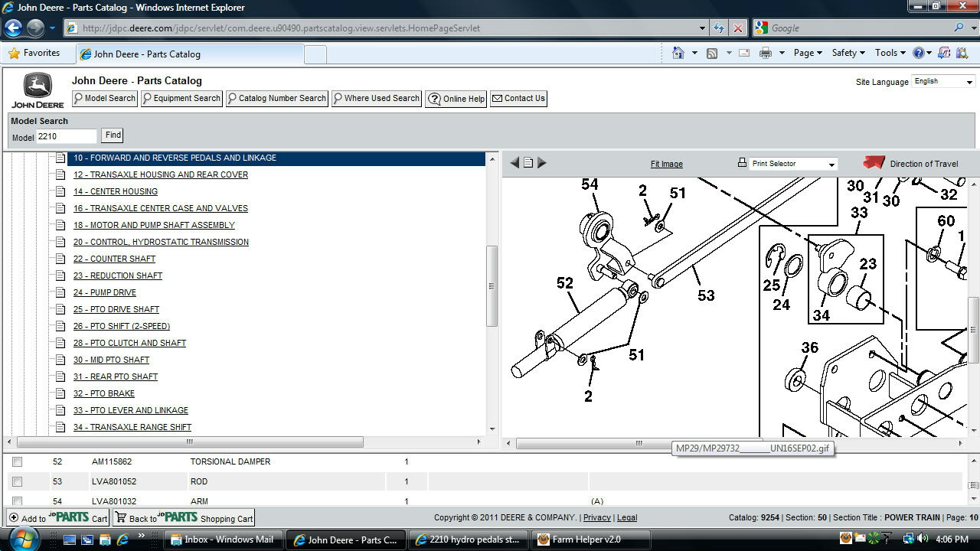Click the page list icon between the image arrows

click(528, 163)
